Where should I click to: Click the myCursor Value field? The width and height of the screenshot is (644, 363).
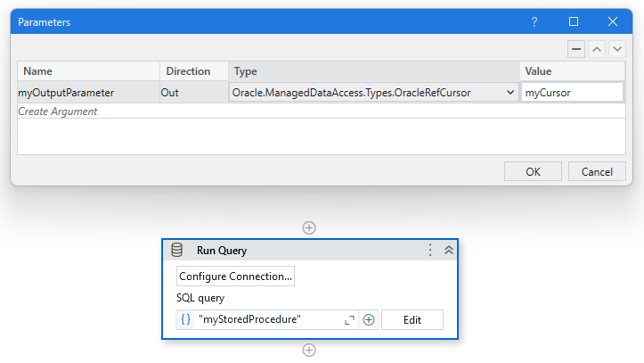pyautogui.click(x=572, y=92)
